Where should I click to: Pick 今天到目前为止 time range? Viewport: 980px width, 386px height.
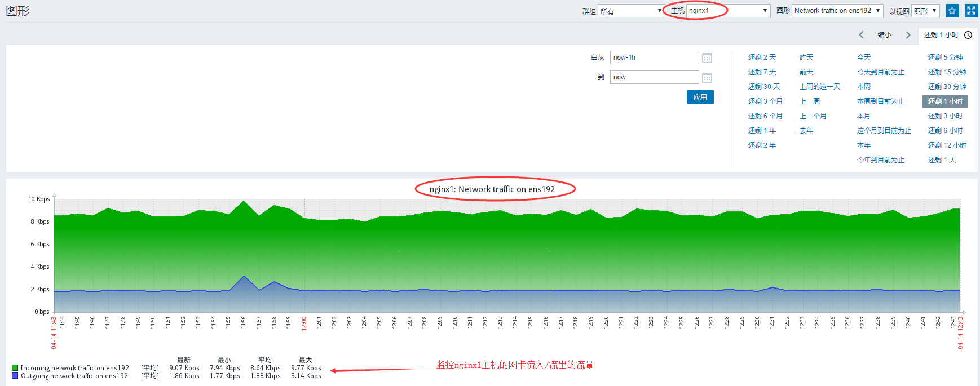pos(880,72)
